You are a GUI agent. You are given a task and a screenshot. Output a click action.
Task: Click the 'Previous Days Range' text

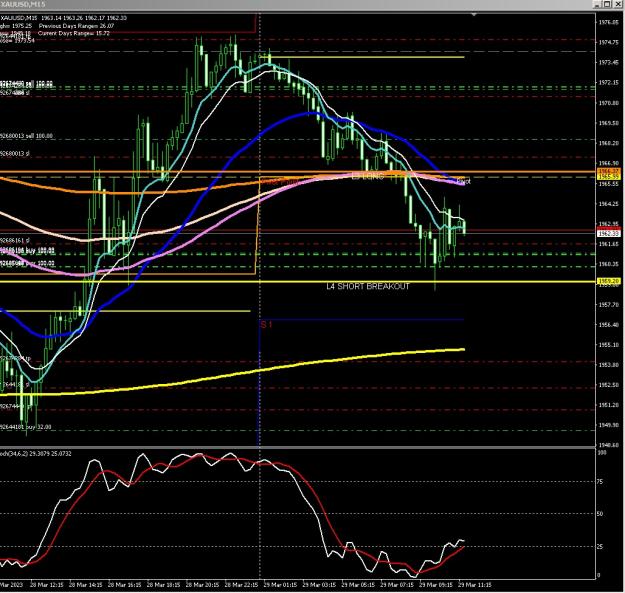(x=77, y=26)
